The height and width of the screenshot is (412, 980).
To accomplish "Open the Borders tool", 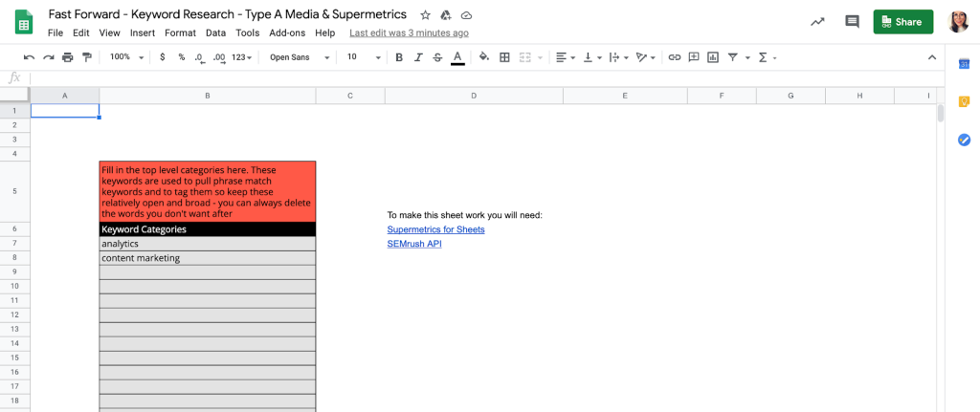I will [504, 57].
